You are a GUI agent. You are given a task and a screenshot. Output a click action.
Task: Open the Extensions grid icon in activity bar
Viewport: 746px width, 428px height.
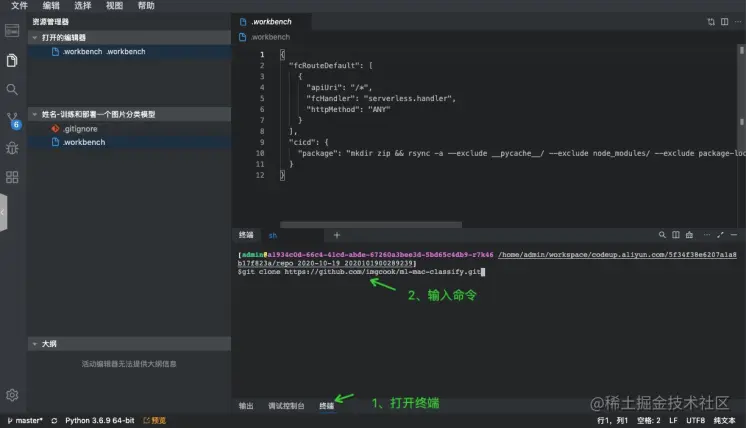12,177
